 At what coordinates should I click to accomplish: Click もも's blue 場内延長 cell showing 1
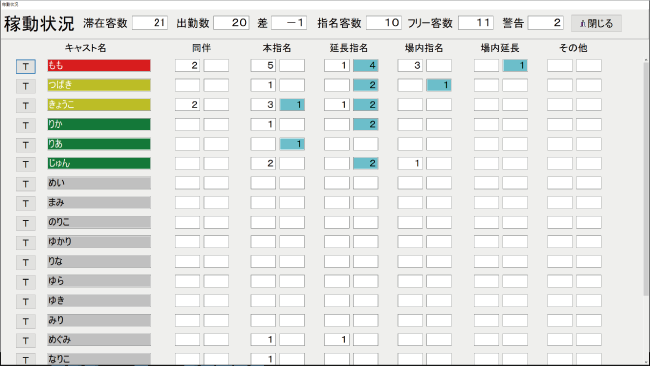pyautogui.click(x=515, y=66)
